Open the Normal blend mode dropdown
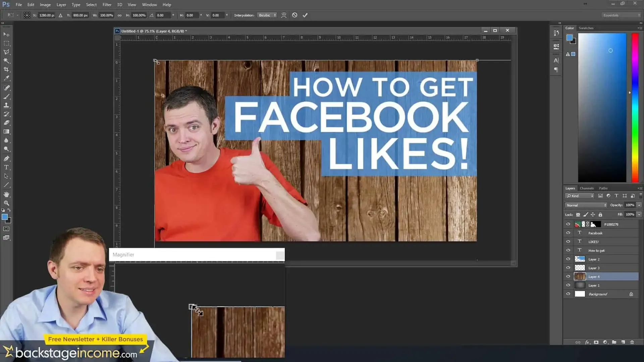 [586, 205]
